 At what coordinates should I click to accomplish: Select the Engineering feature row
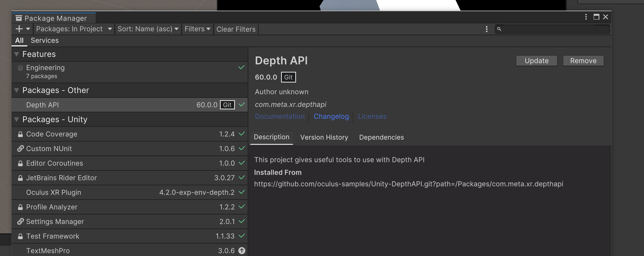[x=130, y=72]
